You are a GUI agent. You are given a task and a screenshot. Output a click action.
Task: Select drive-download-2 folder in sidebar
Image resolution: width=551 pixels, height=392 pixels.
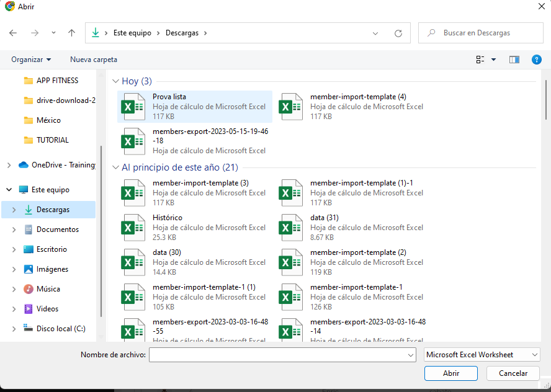tap(59, 100)
